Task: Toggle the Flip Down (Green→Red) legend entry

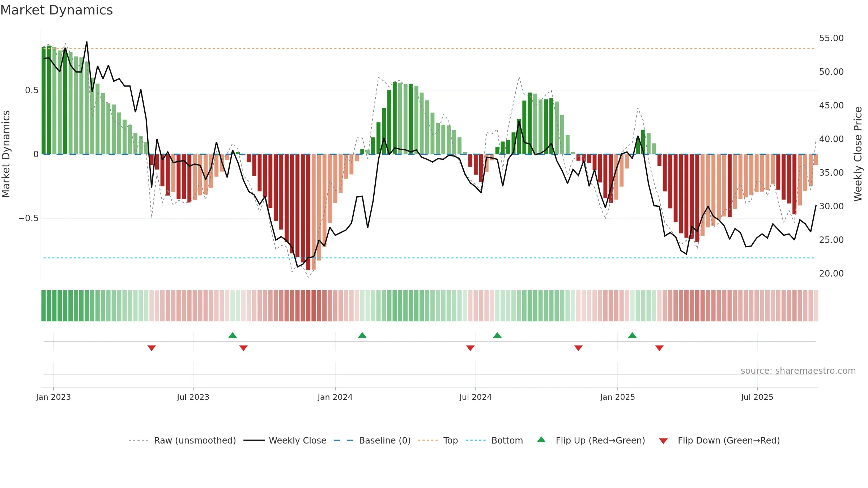Action: 719,440
